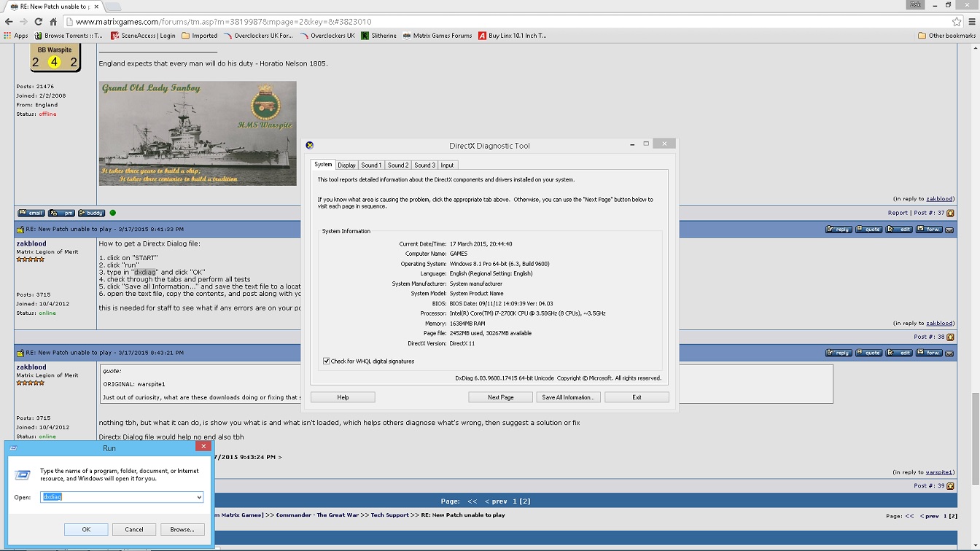The image size is (980, 551).
Task: Click the HMS Warspite signature image
Action: tap(198, 133)
